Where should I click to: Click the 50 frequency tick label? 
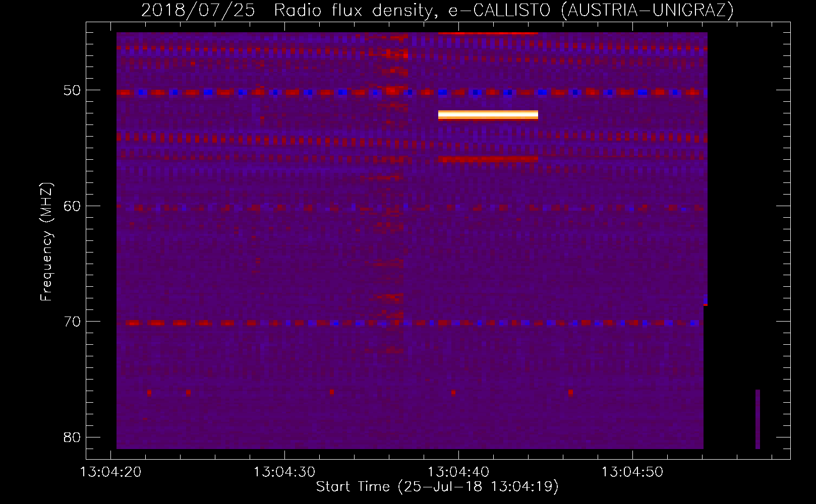point(72,91)
